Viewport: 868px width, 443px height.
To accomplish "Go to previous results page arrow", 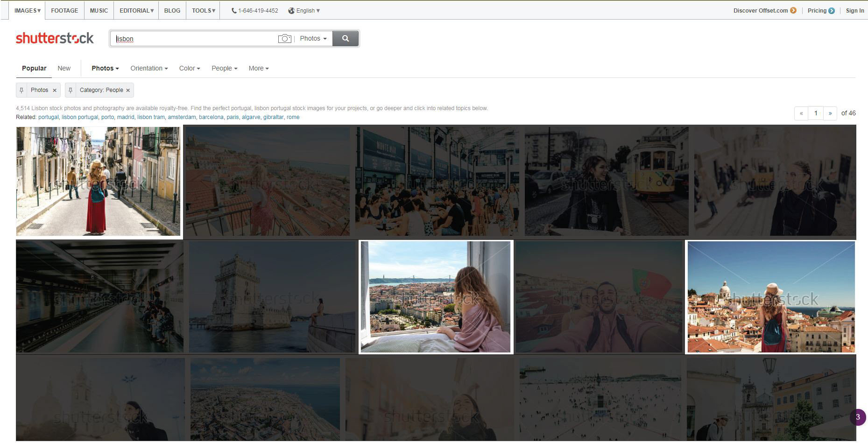I will click(801, 113).
